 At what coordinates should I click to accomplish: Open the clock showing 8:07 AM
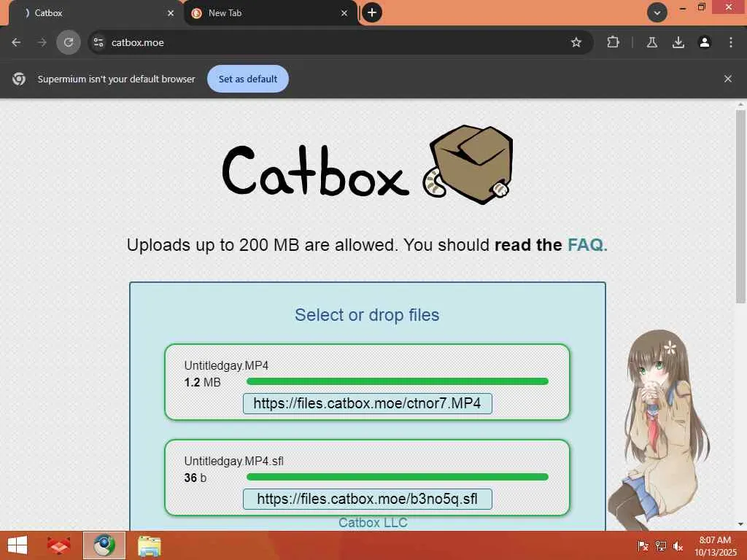tap(715, 545)
